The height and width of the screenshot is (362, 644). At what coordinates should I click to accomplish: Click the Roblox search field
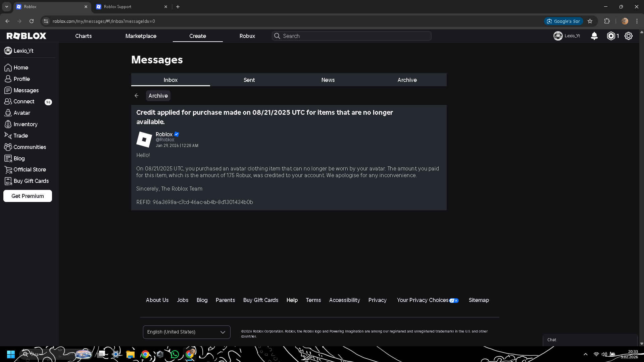pos(351,36)
